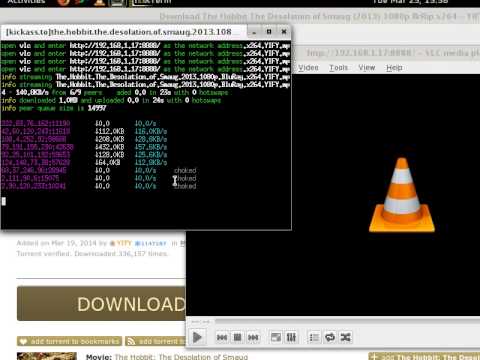Open The Hobbit movie title link

click(181, 357)
